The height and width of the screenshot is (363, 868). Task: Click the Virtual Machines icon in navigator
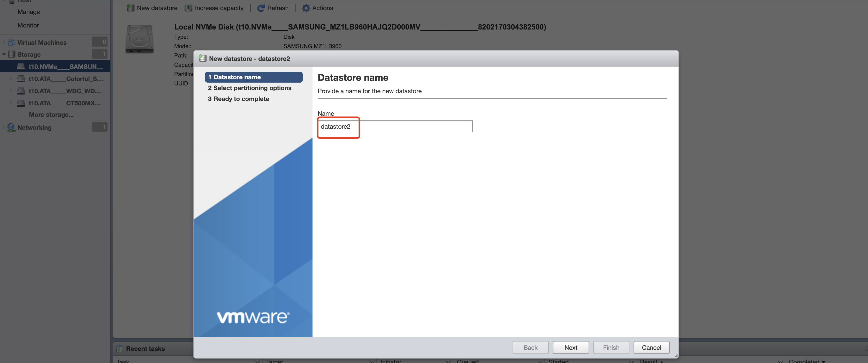[11, 42]
